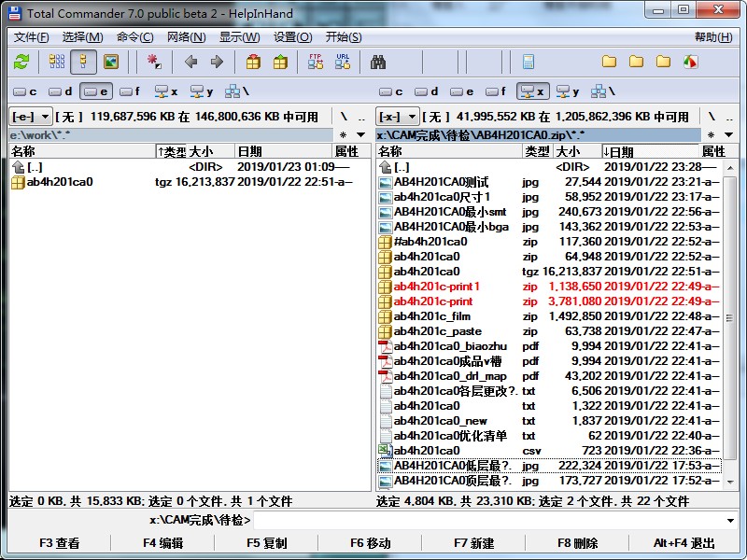Click the command line input field
This screenshot has width=747, height=560.
[x=489, y=521]
